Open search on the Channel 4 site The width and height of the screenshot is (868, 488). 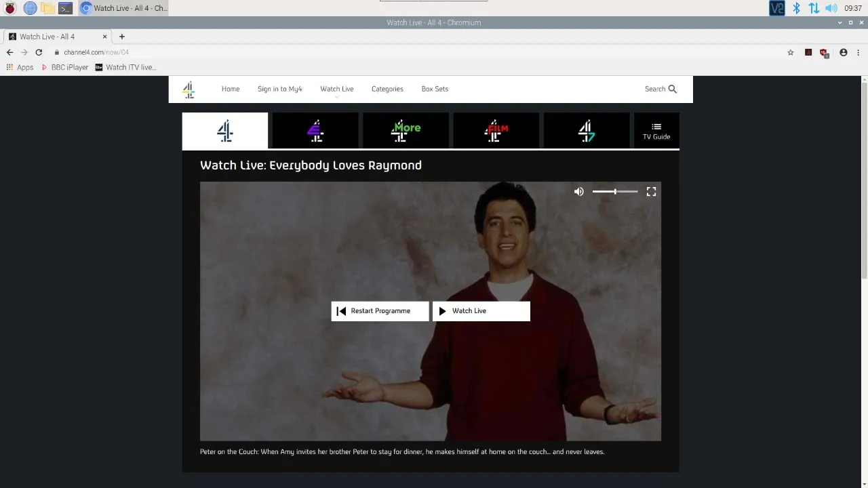click(x=659, y=89)
